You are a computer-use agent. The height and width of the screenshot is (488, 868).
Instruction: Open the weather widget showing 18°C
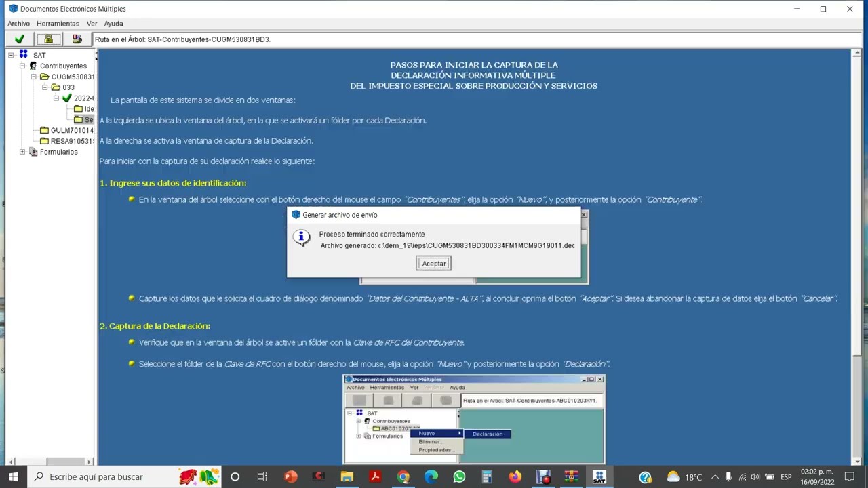tap(684, 477)
